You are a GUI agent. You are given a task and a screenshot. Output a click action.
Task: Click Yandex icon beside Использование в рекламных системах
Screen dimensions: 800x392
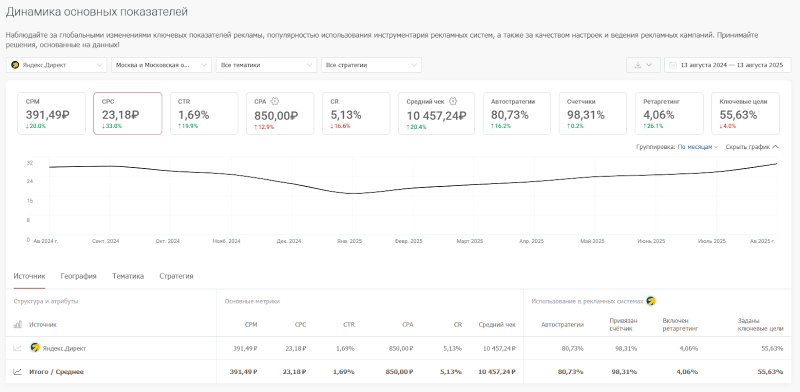pos(651,301)
